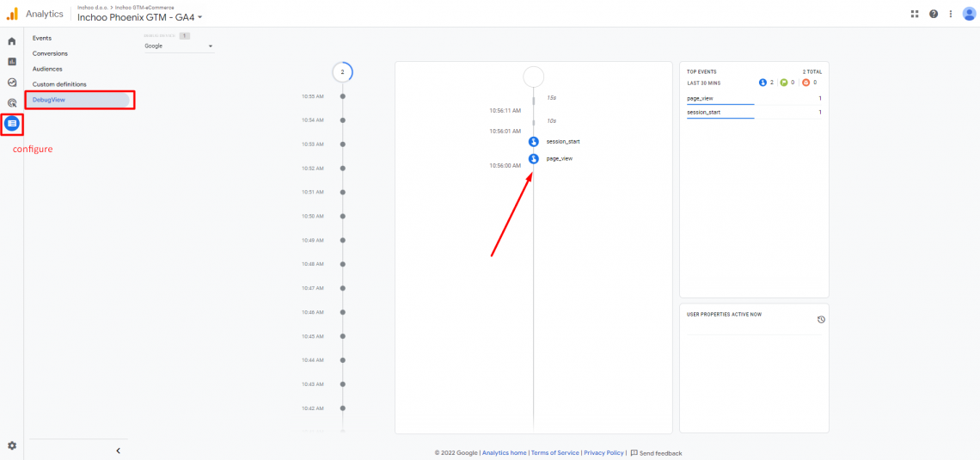Open the Admin gear icon

tap(12, 445)
